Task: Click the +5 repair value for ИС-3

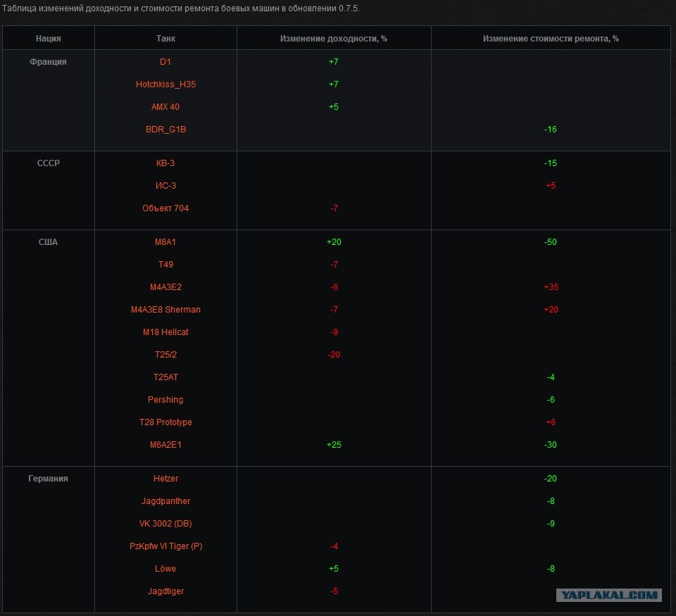Action: [551, 185]
